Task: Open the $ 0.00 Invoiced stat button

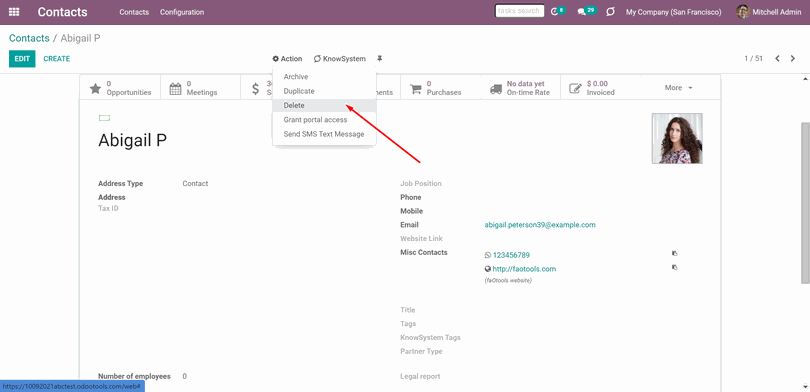Action: tap(601, 88)
